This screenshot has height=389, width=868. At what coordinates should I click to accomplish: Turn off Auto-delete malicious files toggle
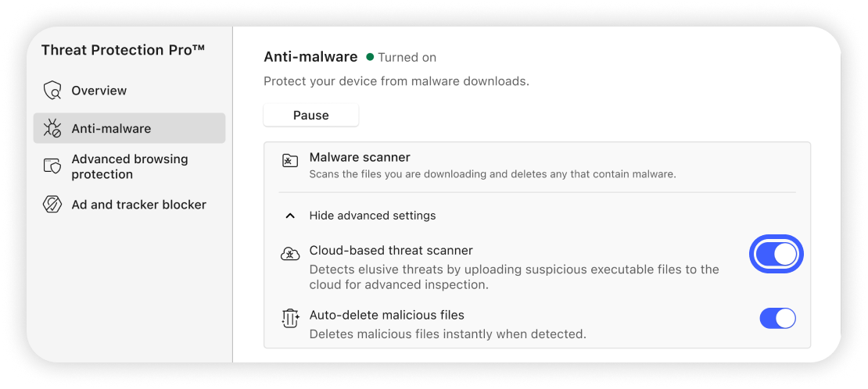click(777, 318)
